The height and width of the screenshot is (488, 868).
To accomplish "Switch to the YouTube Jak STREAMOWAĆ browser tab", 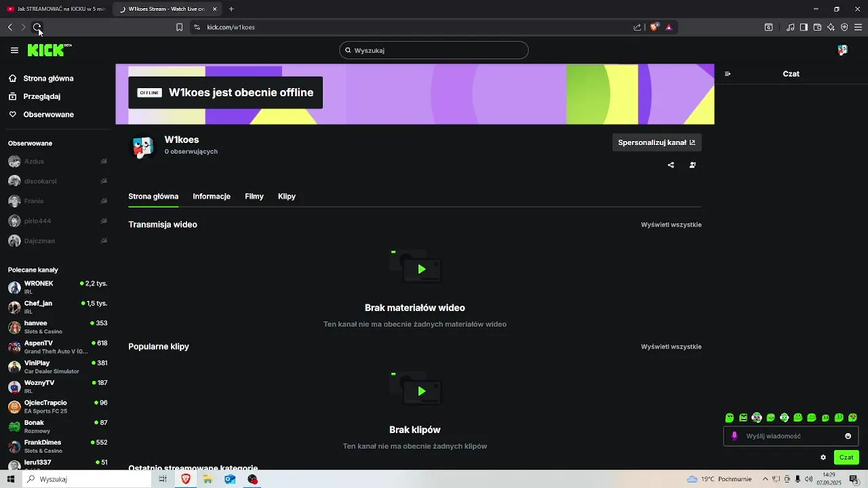I will tap(56, 9).
